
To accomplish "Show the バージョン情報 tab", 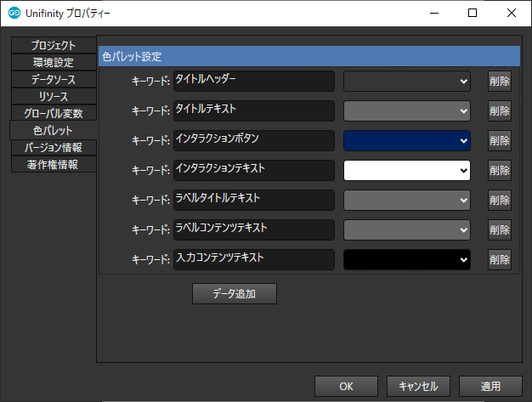I will (x=54, y=147).
